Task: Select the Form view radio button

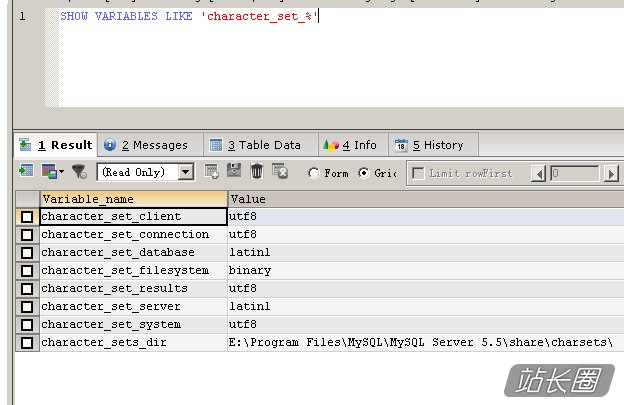Action: pyautogui.click(x=314, y=173)
